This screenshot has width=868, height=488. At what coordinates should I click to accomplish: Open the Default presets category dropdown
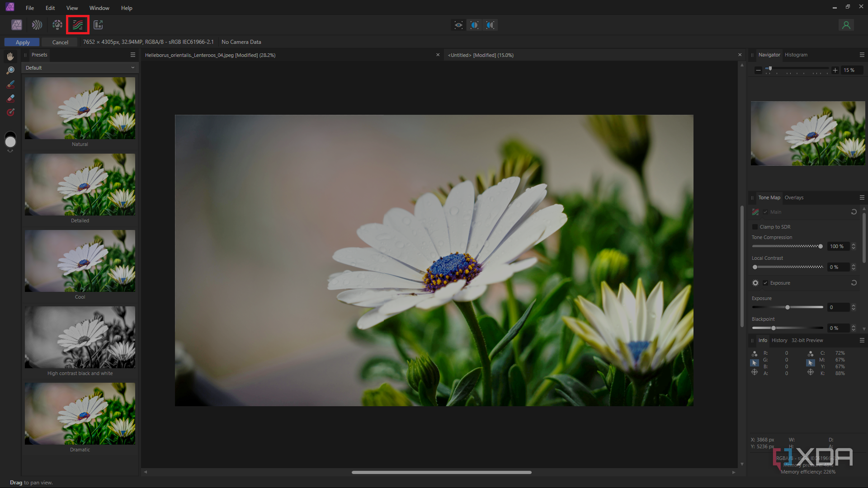pos(80,68)
